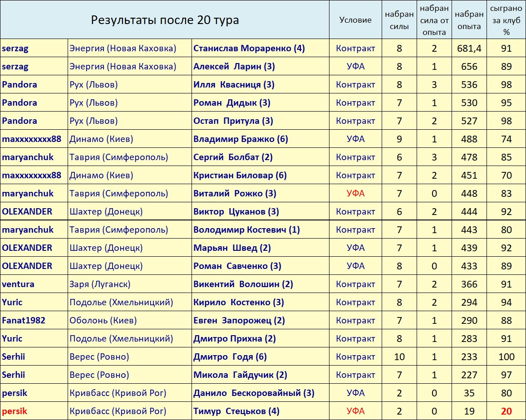
Task: Click Кривбасс (Кривой Рог) in Бескоровайный row
Action: (118, 392)
